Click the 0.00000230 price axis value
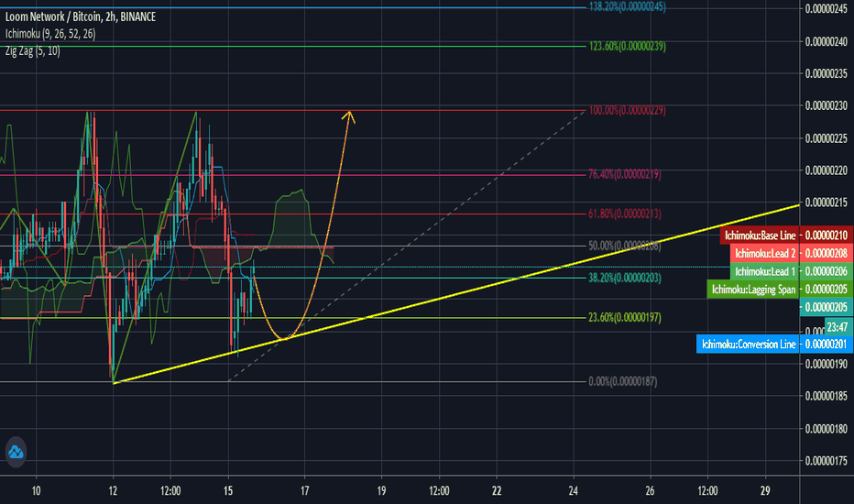854x504 pixels. pyautogui.click(x=827, y=105)
